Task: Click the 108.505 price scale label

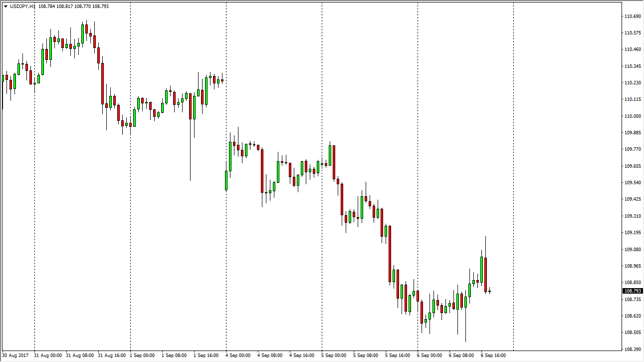Action: coord(632,333)
